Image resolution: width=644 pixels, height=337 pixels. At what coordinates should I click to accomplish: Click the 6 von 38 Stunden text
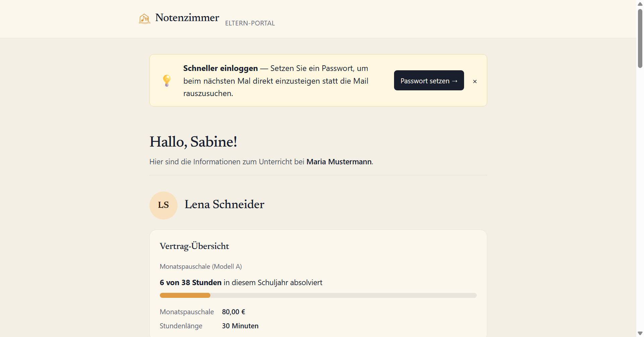[x=190, y=282]
